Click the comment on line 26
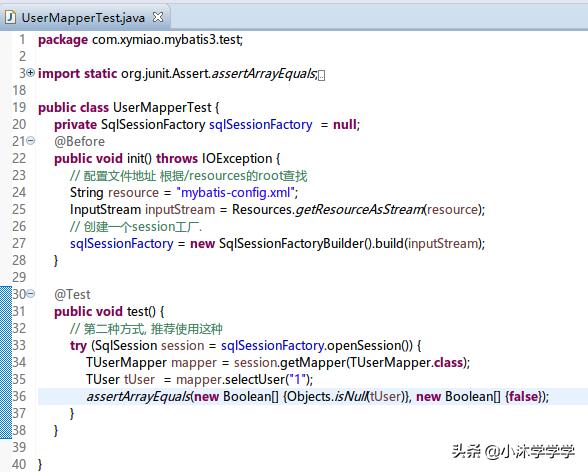This screenshot has width=588, height=472. pos(136,227)
